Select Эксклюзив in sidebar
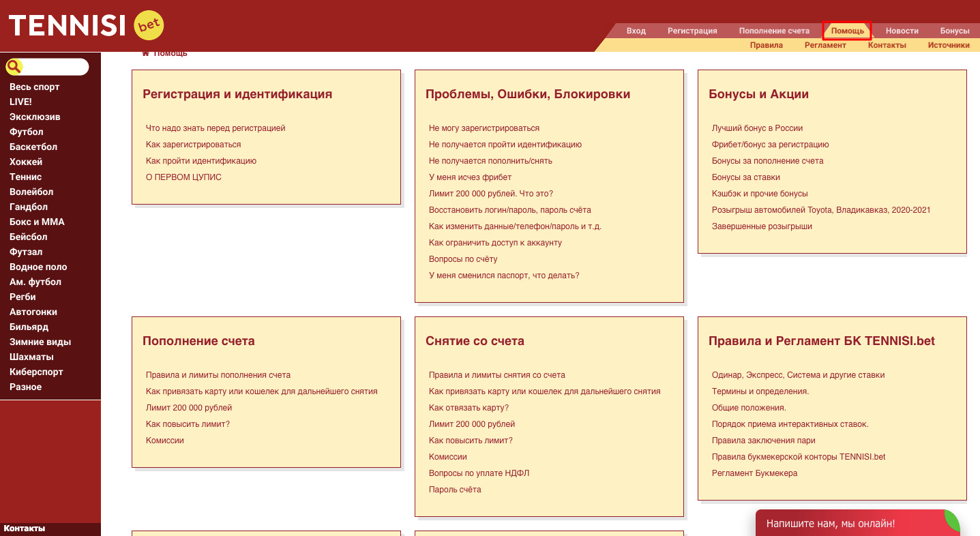 [35, 117]
